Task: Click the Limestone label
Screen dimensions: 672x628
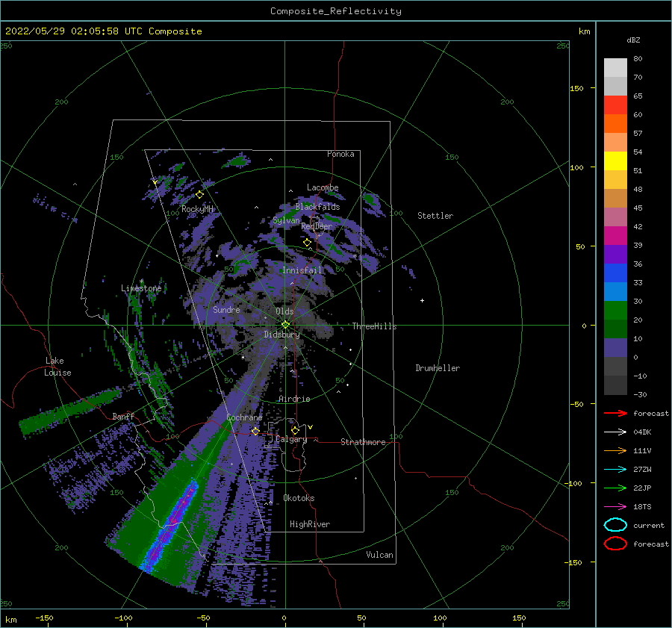Action: point(141,288)
